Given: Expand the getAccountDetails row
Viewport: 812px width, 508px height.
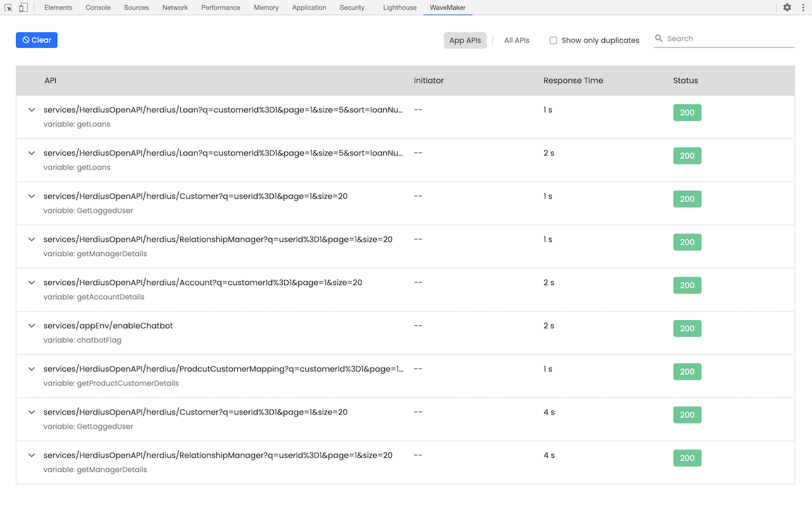Looking at the screenshot, I should 32,283.
